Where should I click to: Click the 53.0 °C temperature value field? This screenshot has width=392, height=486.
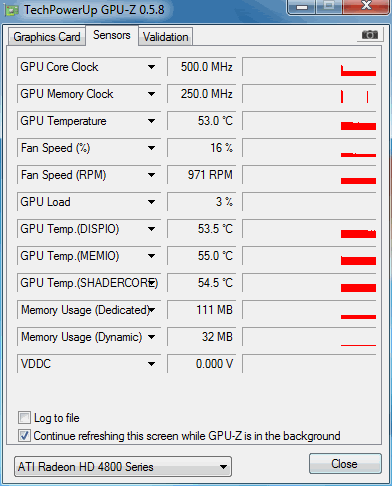[202, 121]
